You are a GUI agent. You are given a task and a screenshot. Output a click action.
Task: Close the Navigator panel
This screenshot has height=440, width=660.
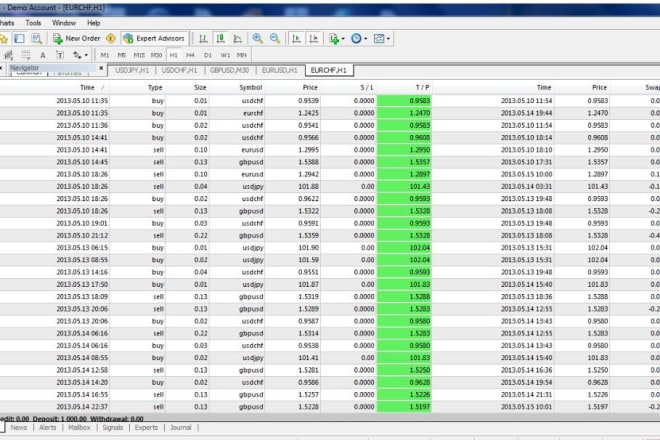pos(101,68)
